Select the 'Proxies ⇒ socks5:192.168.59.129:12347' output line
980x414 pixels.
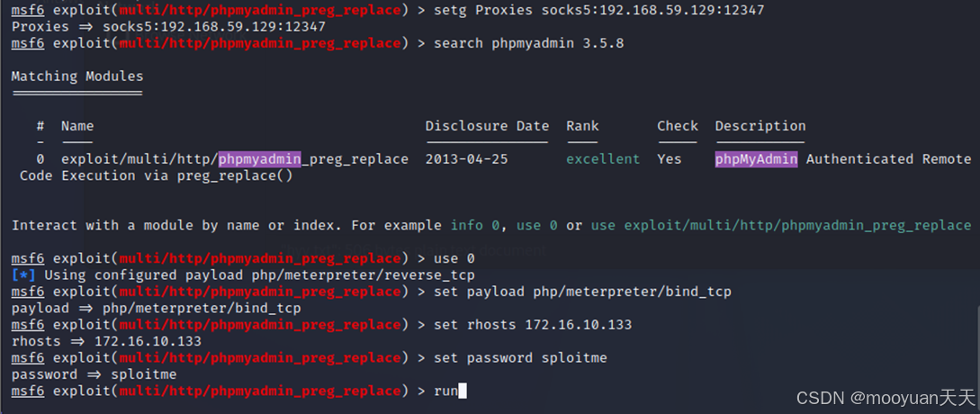pyautogui.click(x=169, y=27)
